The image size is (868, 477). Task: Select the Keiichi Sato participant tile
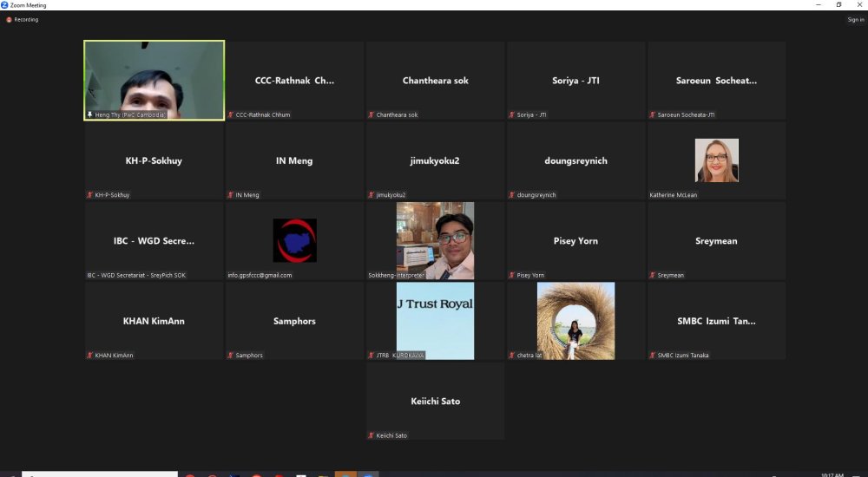coord(435,401)
